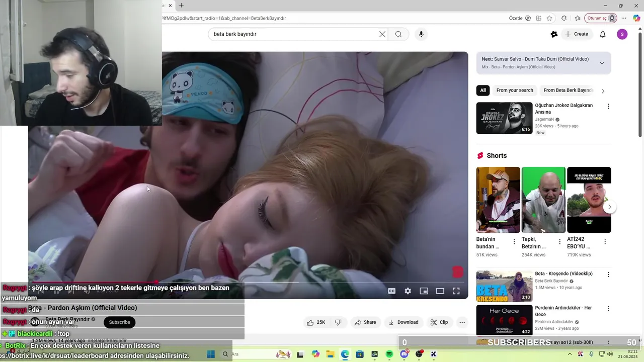Viewport: 644px width, 362px height.
Task: Open options for Tepki Short
Action: point(559,242)
